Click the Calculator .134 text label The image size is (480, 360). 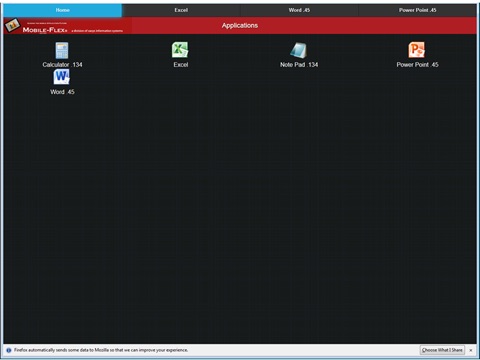coord(62,65)
